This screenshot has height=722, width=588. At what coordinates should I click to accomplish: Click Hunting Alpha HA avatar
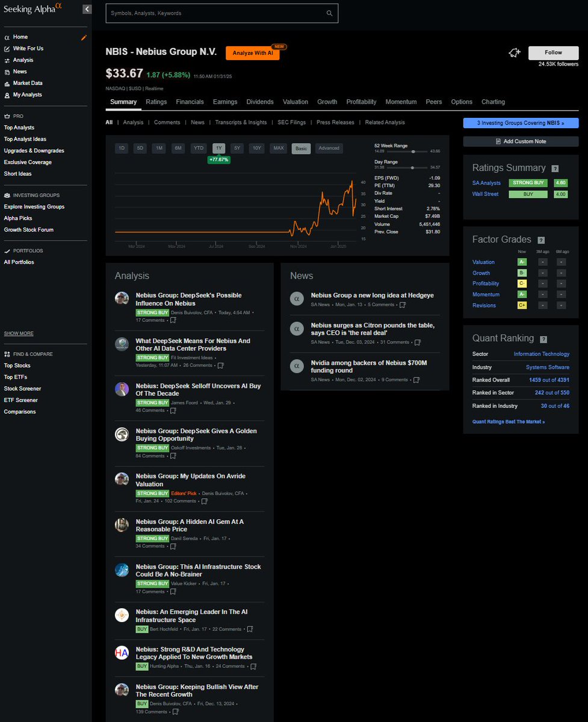(x=122, y=652)
